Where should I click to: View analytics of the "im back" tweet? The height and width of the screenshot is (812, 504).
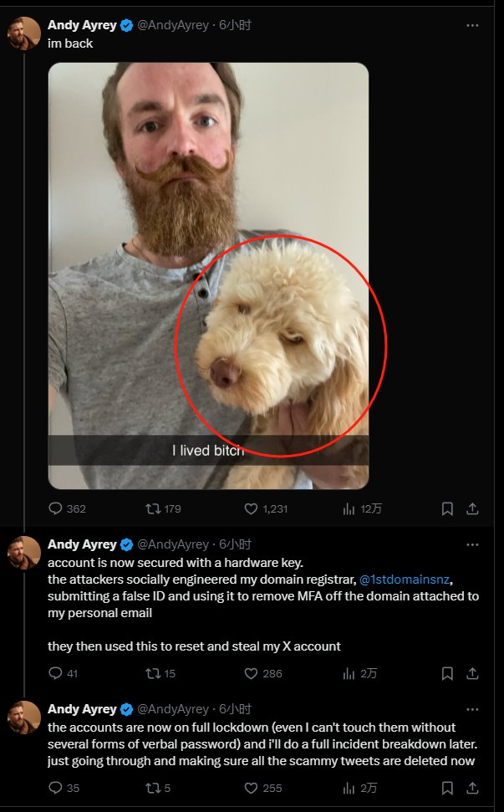click(x=350, y=508)
